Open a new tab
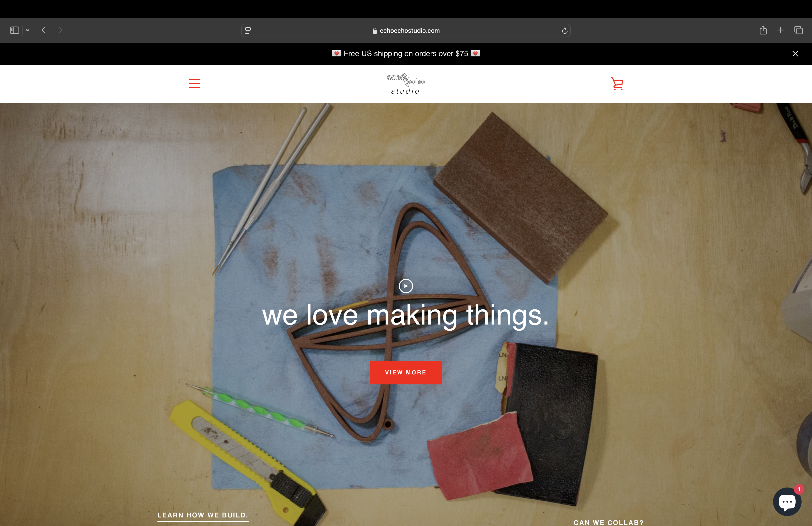The image size is (812, 526). click(x=781, y=30)
